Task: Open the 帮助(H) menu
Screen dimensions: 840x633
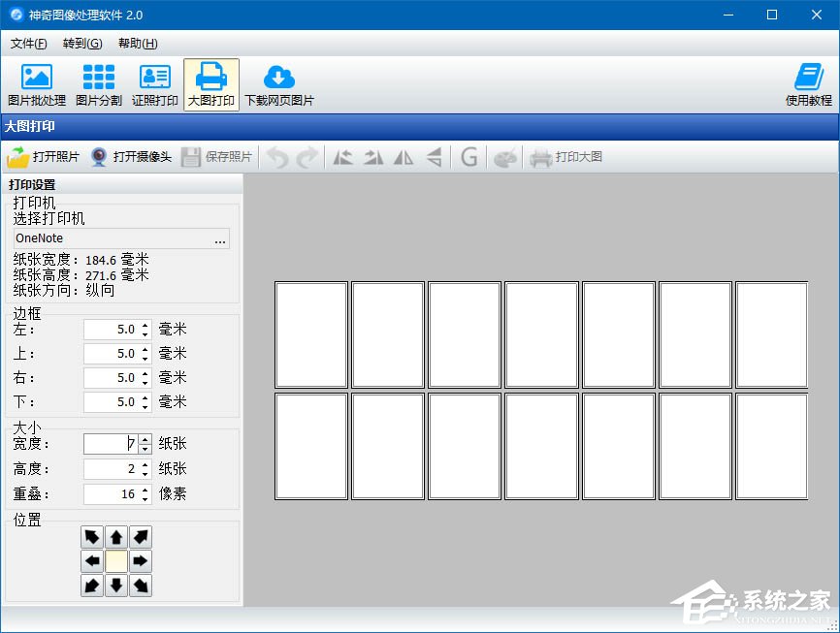Action: click(138, 44)
